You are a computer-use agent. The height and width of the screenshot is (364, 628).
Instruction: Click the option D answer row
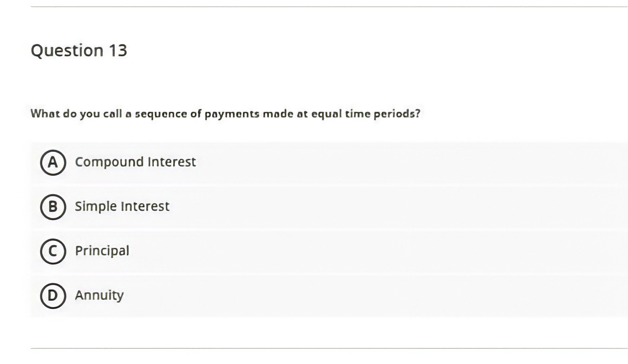pos(279,295)
